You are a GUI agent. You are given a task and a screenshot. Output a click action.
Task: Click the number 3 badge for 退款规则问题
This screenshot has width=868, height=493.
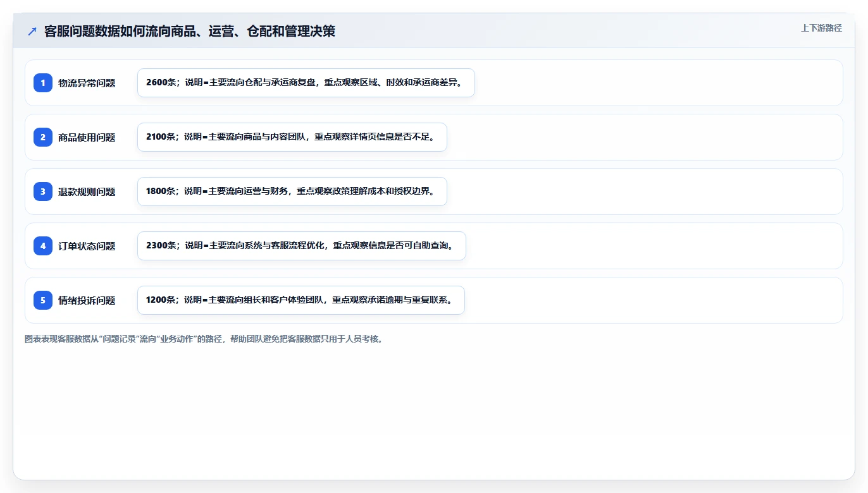tap(43, 192)
